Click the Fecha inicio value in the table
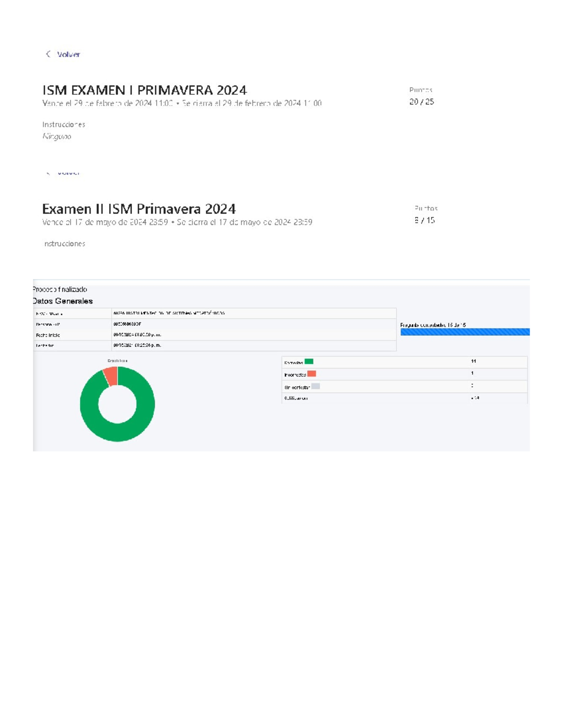Image resolution: width=563 pixels, height=728 pixels. click(137, 335)
